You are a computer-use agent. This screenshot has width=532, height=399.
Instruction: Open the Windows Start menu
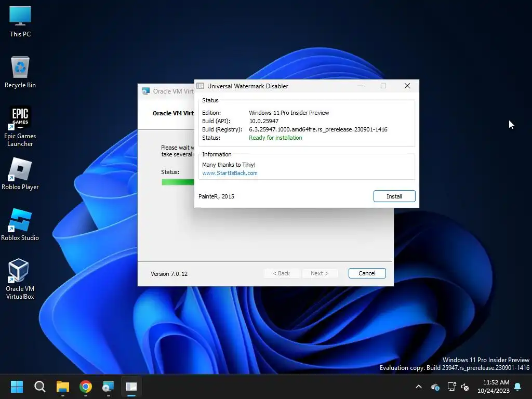point(17,387)
